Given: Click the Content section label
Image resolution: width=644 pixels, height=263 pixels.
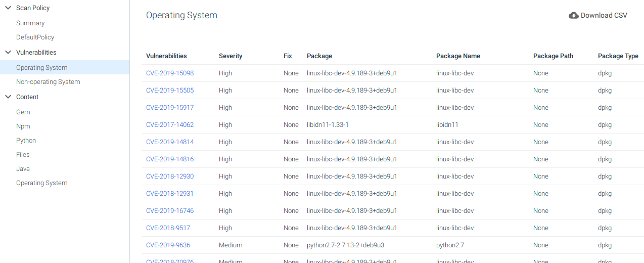Looking at the screenshot, I should [x=27, y=97].
